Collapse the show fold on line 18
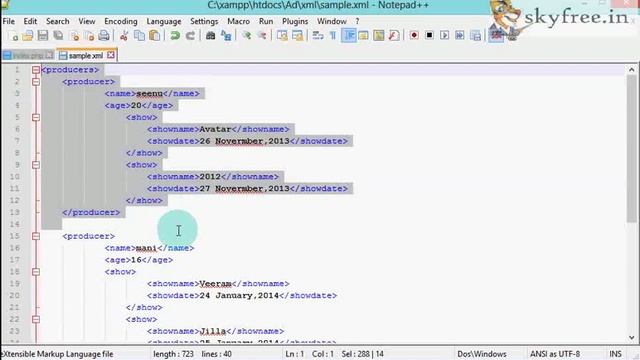 pos(36,272)
